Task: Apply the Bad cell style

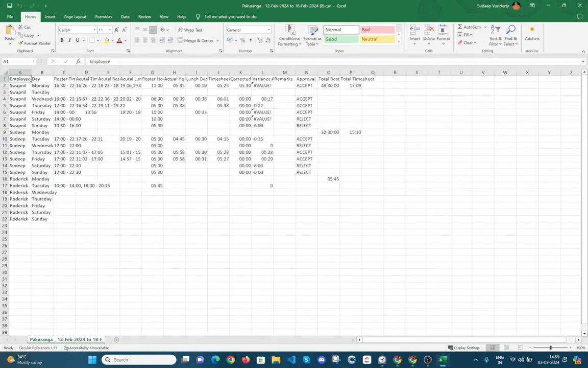Action: [x=377, y=30]
